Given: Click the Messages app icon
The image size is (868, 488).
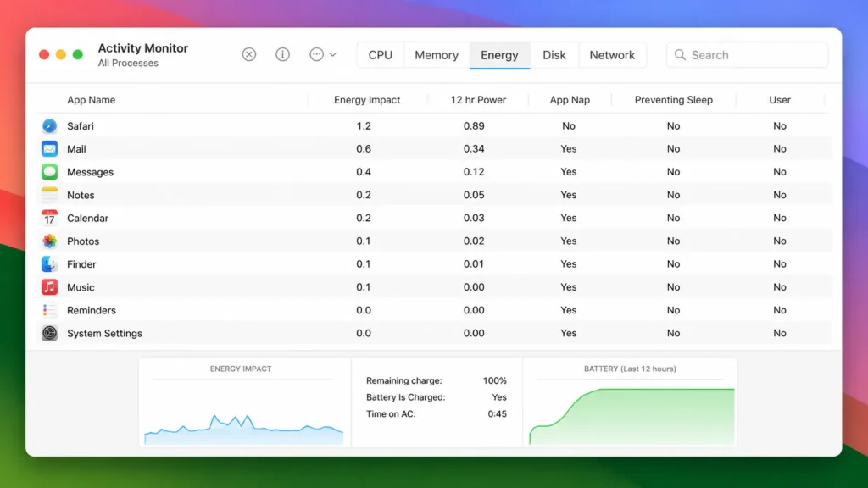Looking at the screenshot, I should pyautogui.click(x=49, y=171).
